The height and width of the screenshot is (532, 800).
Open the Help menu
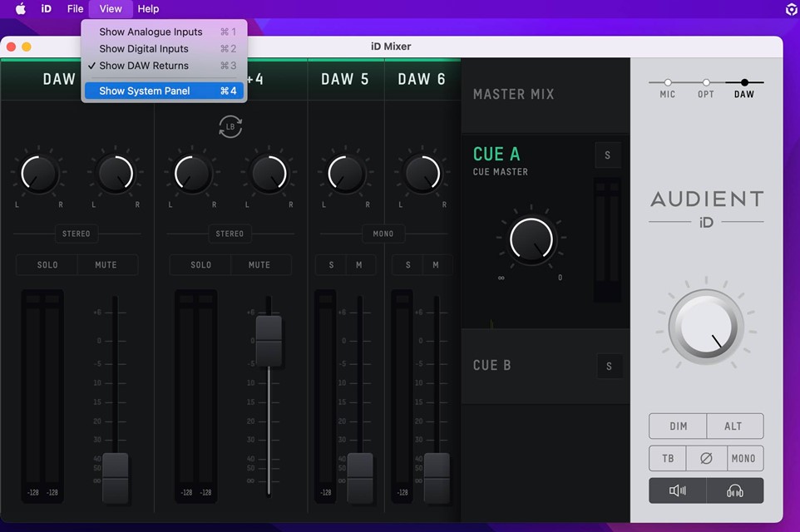coord(148,8)
